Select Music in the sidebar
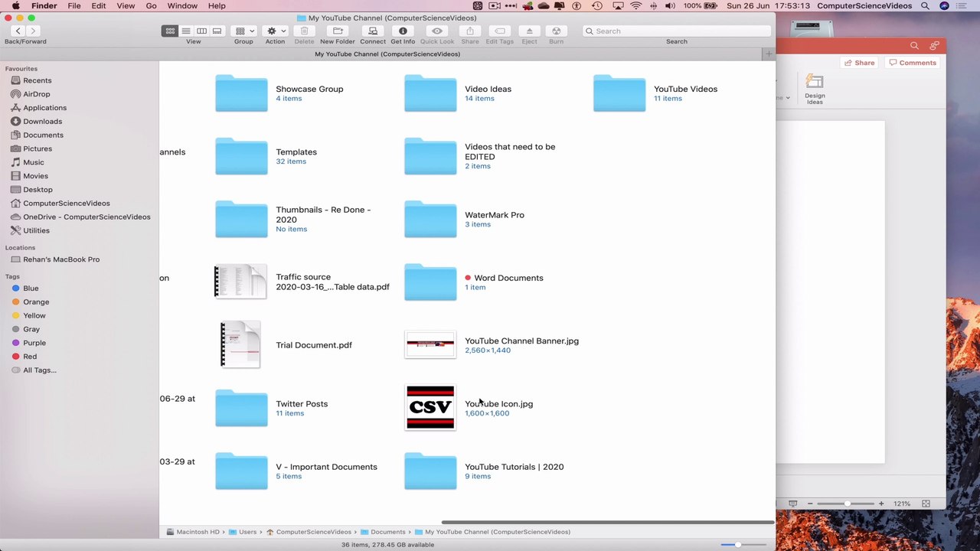This screenshot has width=980, height=551. [x=34, y=162]
